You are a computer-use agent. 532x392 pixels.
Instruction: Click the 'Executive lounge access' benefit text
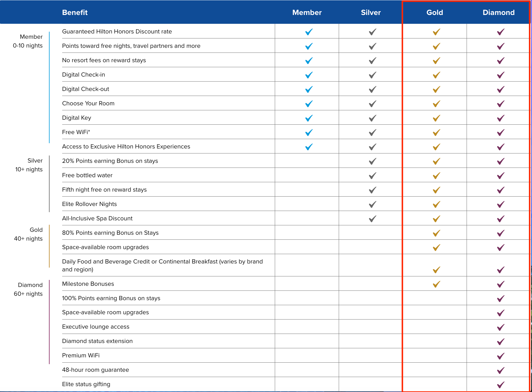[96, 327]
